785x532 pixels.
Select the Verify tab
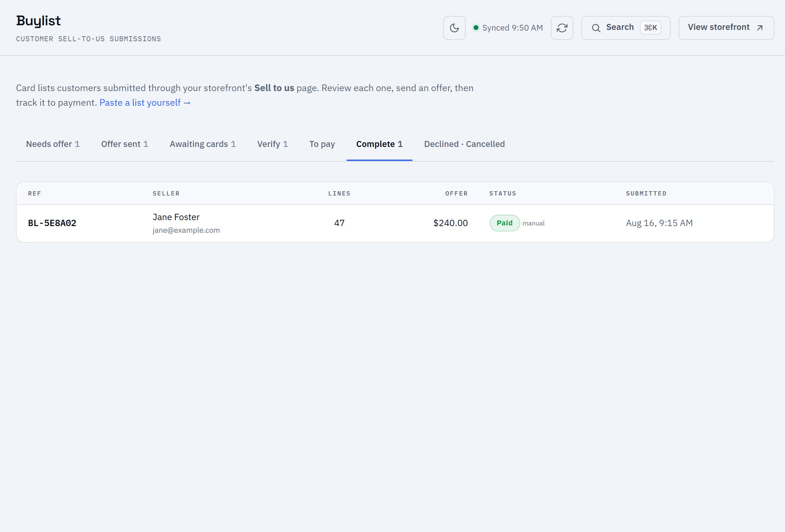click(272, 144)
